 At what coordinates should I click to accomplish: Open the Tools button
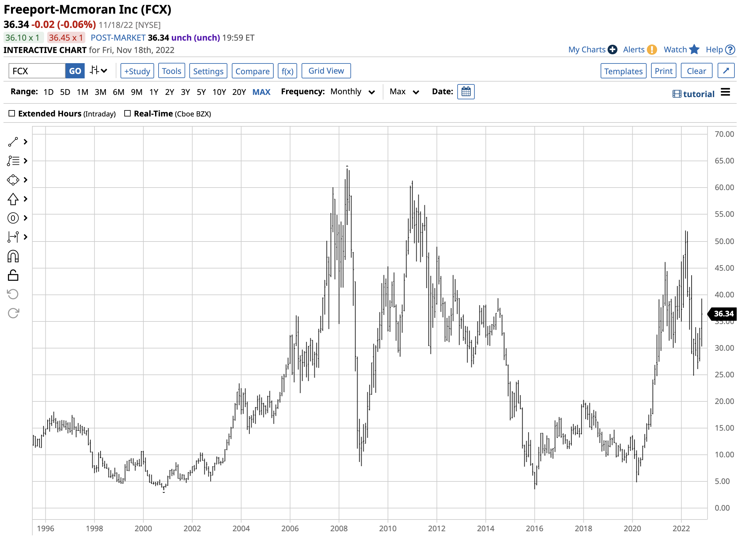[x=172, y=71]
